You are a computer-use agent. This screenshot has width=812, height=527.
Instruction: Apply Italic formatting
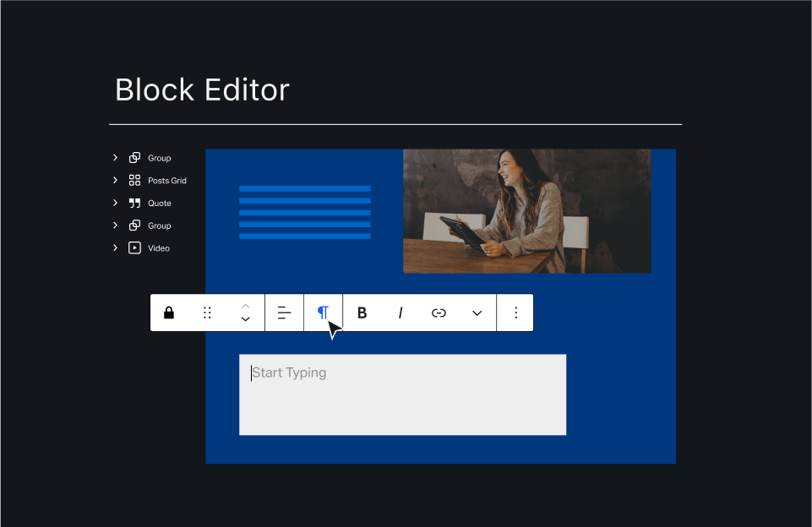(x=400, y=312)
